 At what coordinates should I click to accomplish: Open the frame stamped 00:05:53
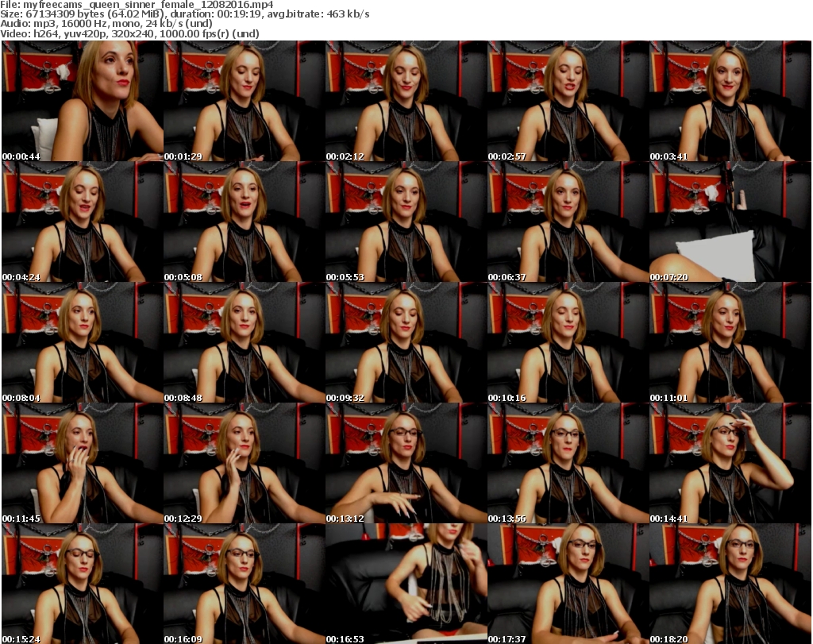pyautogui.click(x=406, y=222)
